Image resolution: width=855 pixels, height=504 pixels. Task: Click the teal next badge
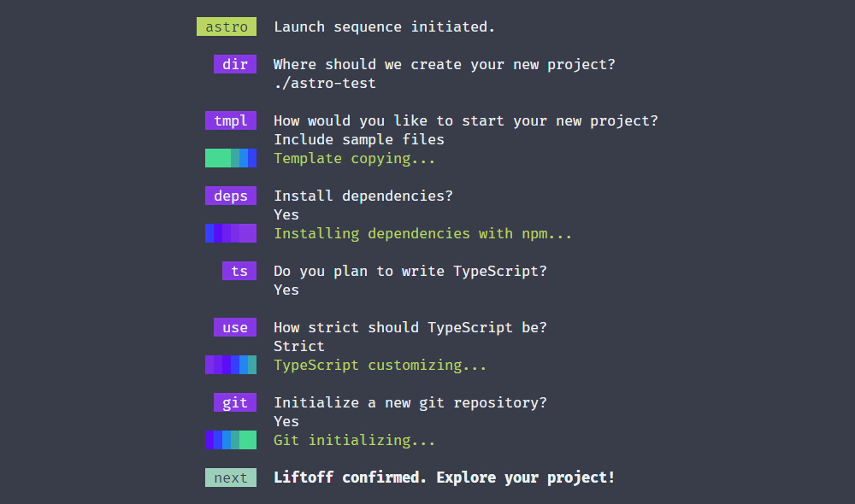click(231, 478)
